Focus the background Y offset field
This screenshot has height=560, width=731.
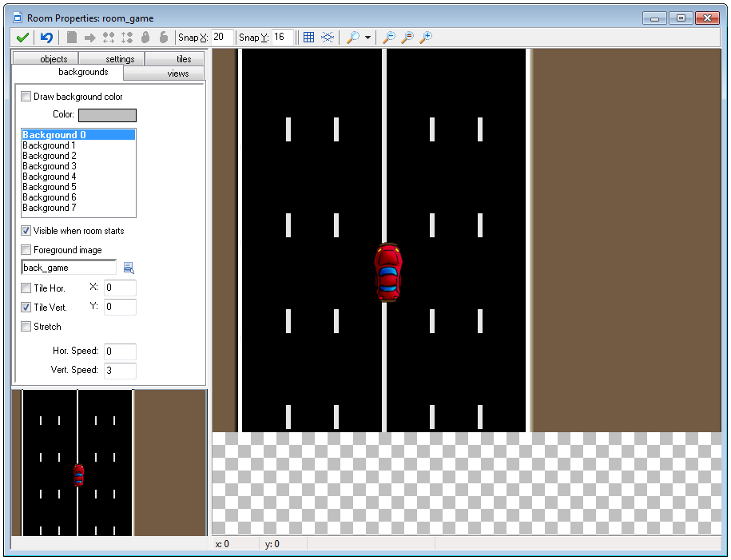pos(120,307)
